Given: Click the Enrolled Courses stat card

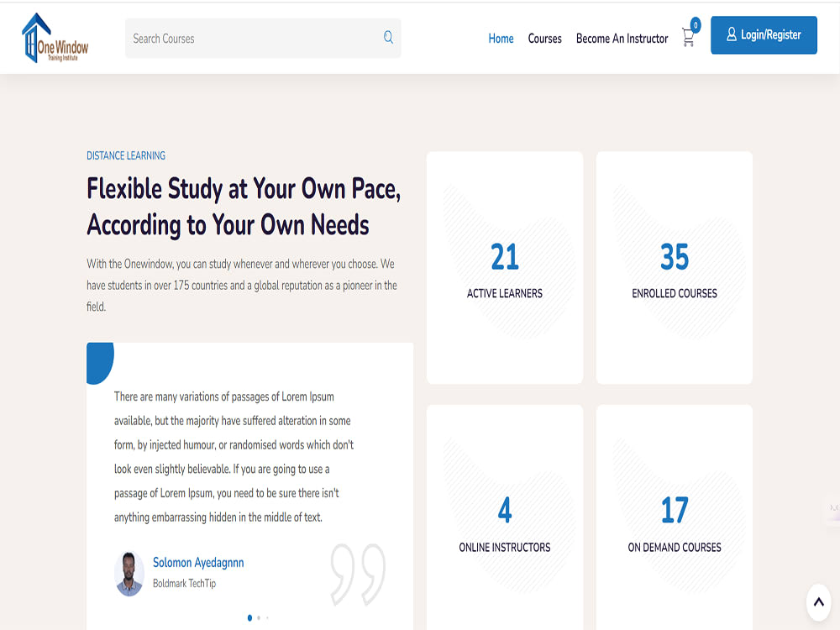Looking at the screenshot, I should [674, 267].
